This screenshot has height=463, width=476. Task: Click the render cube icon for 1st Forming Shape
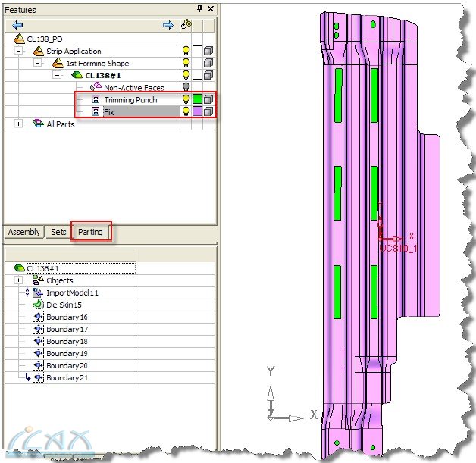click(x=208, y=63)
